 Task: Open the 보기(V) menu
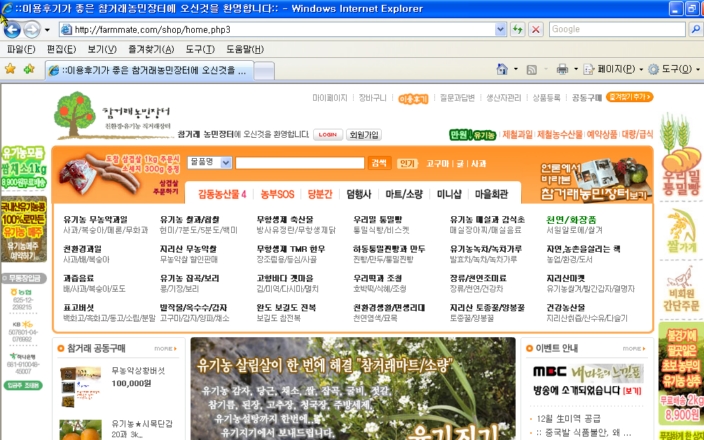coord(102,49)
